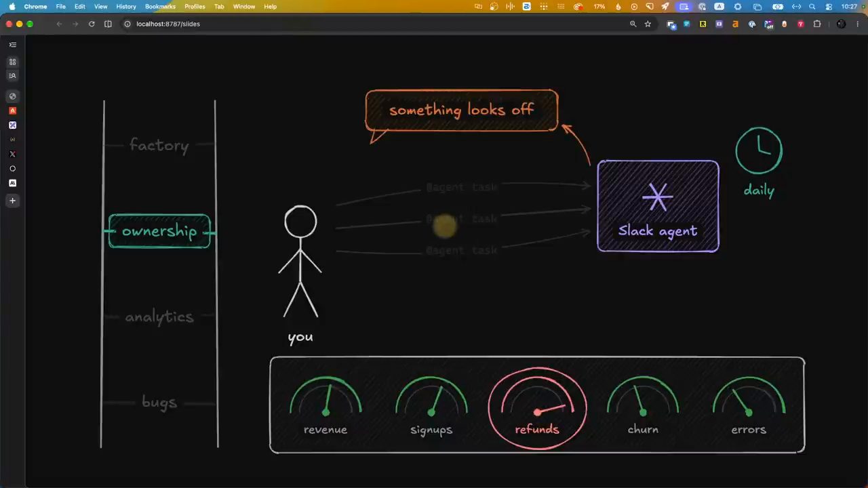This screenshot has width=868, height=488.
Task: Click the 'factory' ladder rung label
Action: [159, 145]
